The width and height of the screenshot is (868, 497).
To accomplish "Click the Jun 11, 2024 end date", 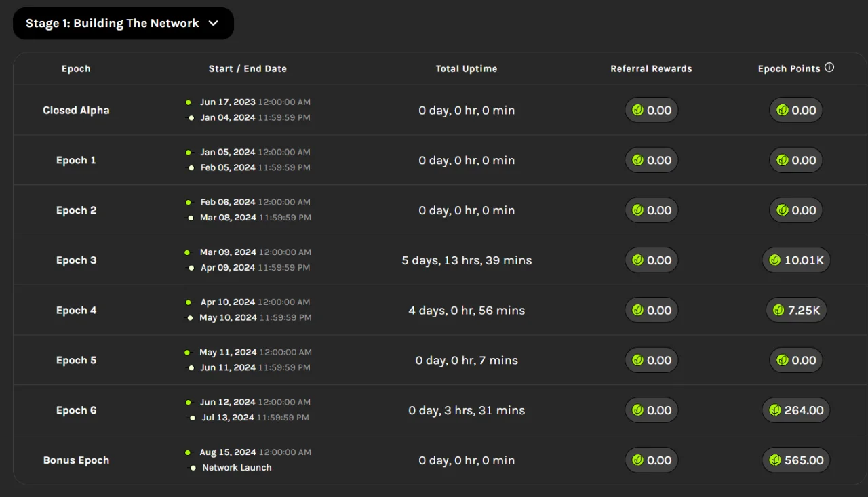I will (x=228, y=367).
